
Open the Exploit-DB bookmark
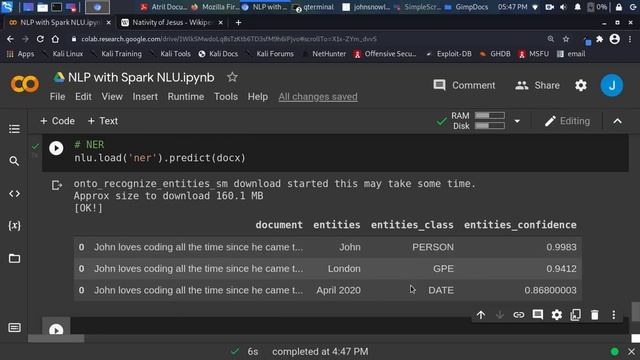tap(449, 54)
